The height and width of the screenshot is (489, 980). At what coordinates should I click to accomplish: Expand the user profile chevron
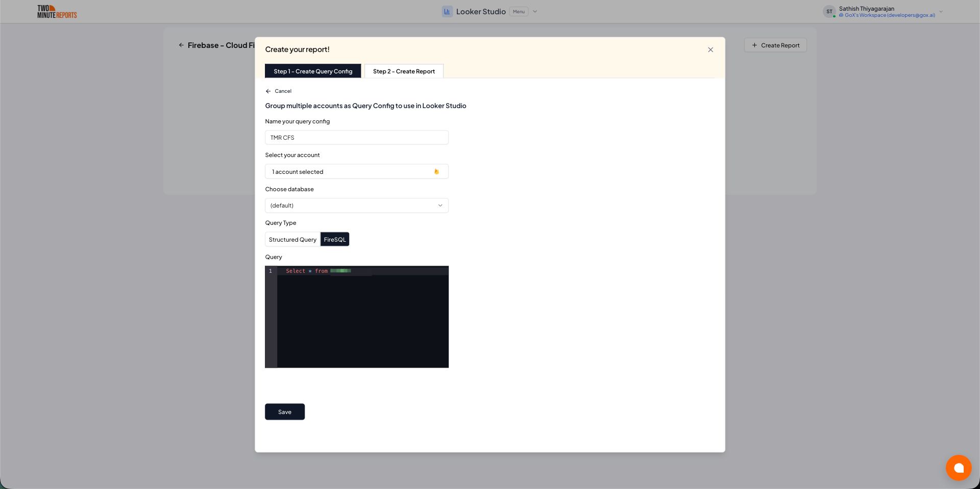tap(941, 11)
